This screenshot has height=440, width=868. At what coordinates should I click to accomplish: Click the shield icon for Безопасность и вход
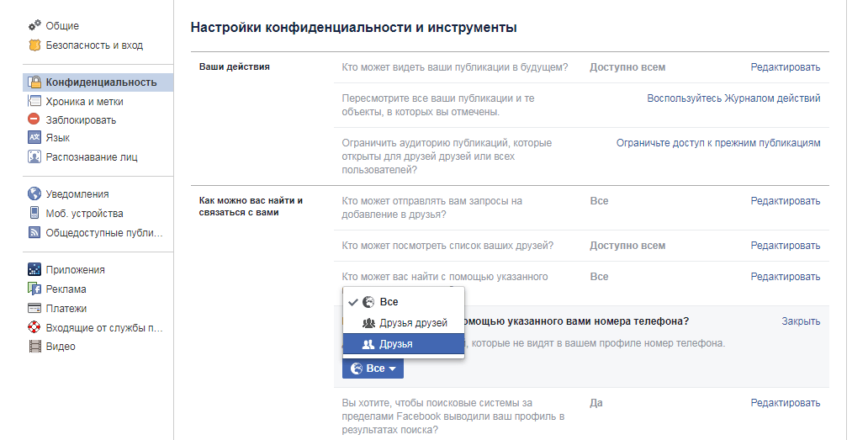(34, 45)
